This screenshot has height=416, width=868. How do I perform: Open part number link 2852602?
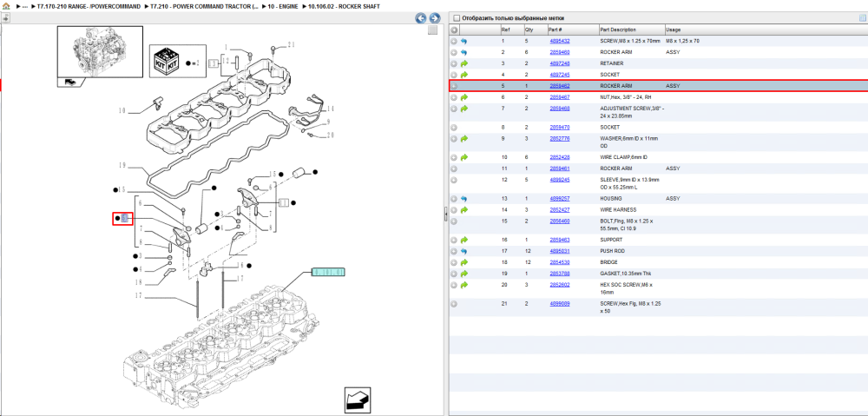coord(560,285)
